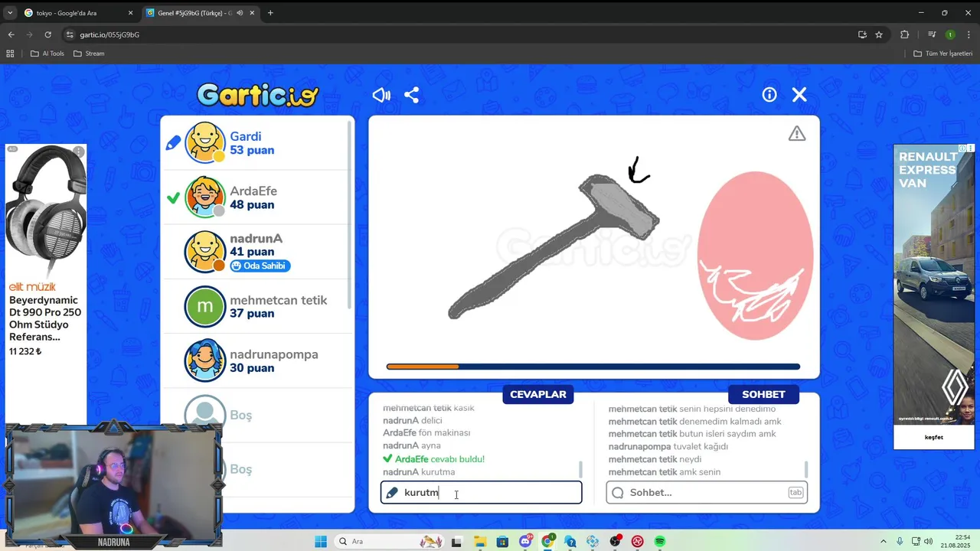Screen dimensions: 980x551
Task: Click the tab key hint in chat box
Action: (x=795, y=492)
